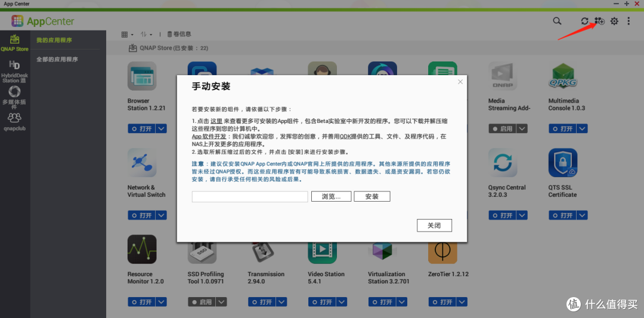
Task: Expand Media Streaming Add-on enable arrow
Action: coord(522,129)
